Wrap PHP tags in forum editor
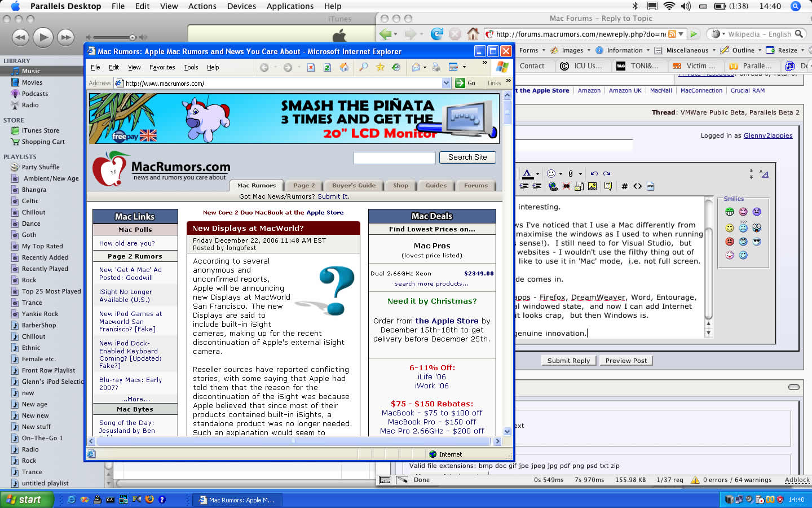 coord(650,186)
